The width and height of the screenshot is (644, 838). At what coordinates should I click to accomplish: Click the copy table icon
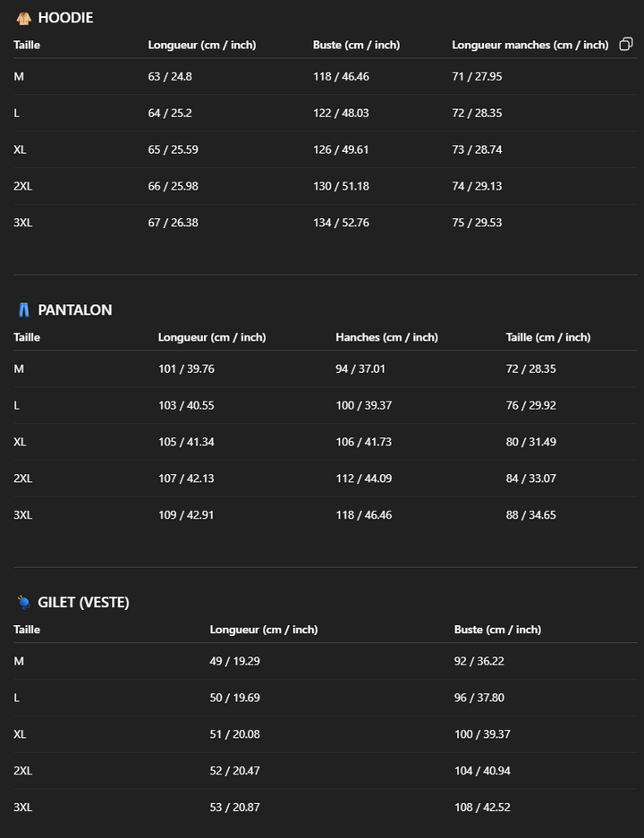[626, 44]
